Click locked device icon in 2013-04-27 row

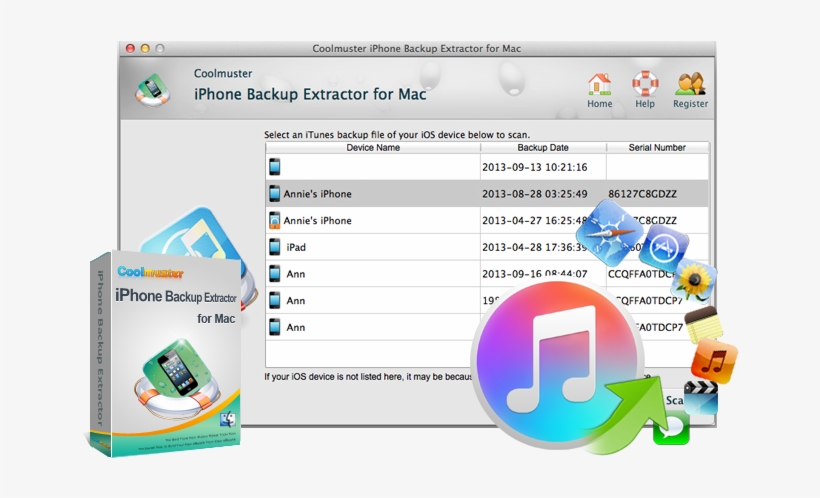[275, 220]
